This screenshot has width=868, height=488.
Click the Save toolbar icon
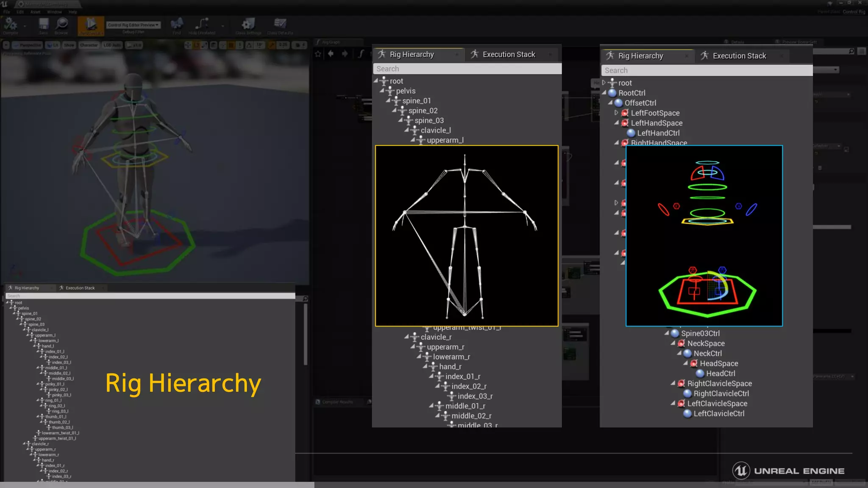tap(43, 24)
